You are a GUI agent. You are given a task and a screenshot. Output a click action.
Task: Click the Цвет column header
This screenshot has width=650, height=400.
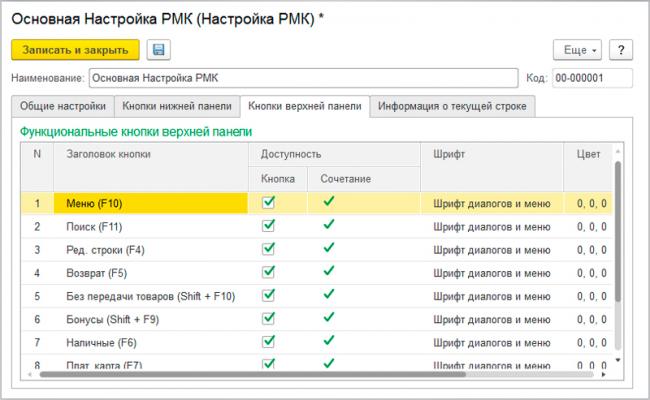[x=588, y=167]
